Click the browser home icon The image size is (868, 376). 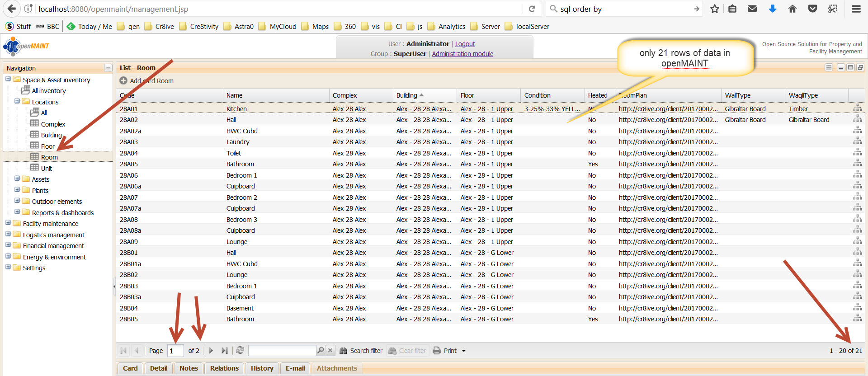click(x=792, y=9)
